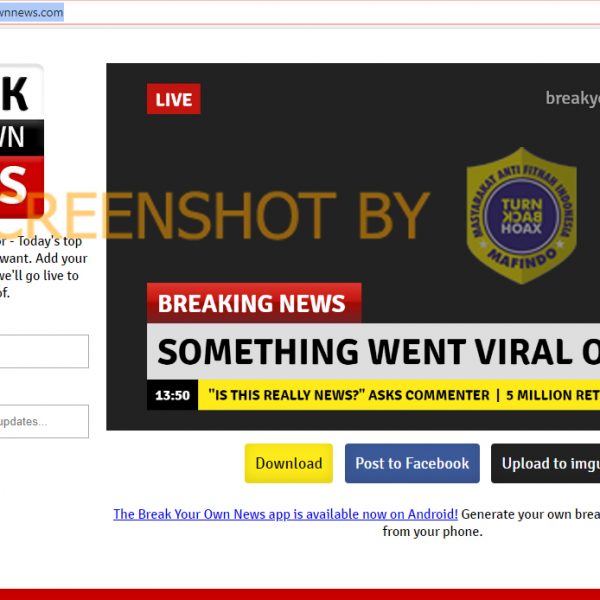Click the 13:50 time box

172,395
